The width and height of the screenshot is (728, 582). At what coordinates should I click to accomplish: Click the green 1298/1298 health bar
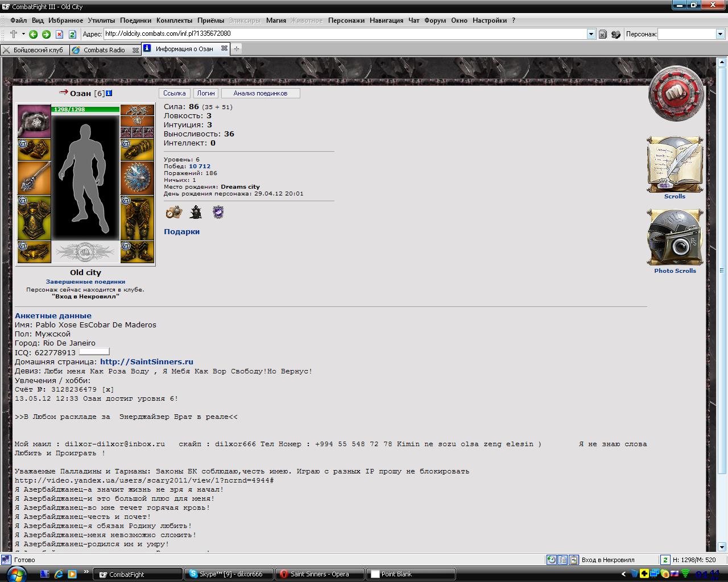click(86, 109)
